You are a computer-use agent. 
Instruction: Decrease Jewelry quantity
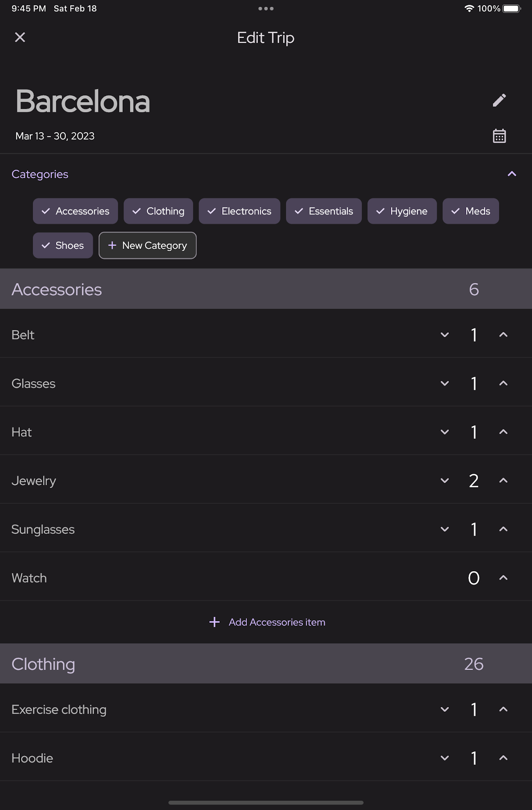point(445,481)
